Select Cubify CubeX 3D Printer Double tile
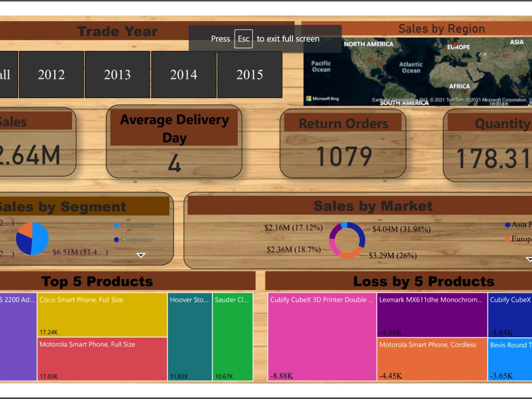Image resolution: width=532 pixels, height=399 pixels. (322, 337)
